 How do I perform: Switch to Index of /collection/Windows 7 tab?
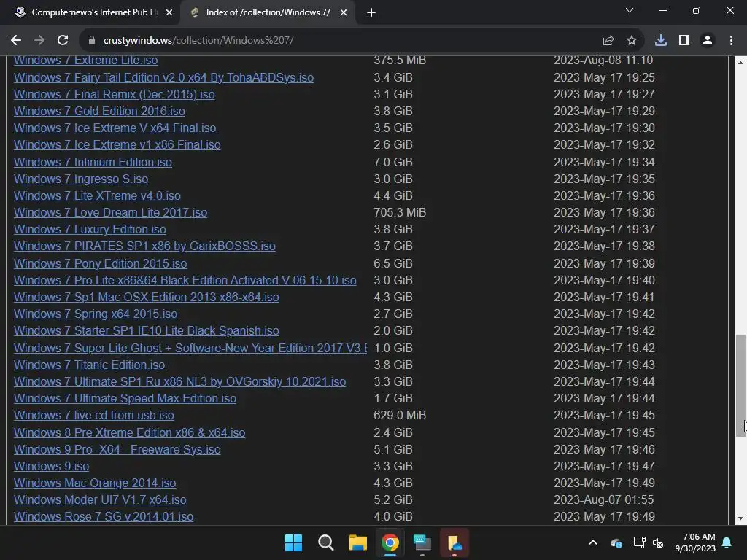(267, 12)
